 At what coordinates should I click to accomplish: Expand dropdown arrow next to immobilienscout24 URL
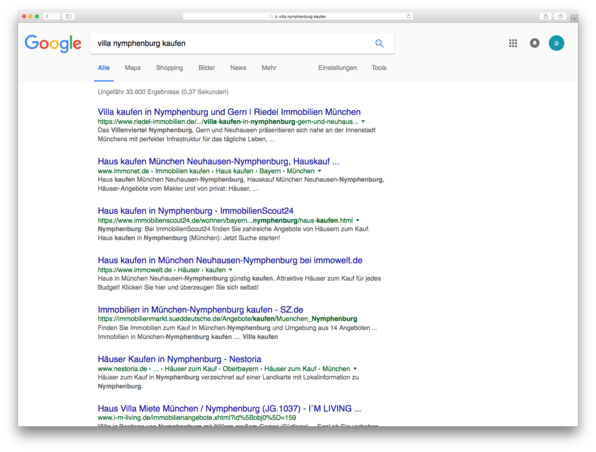[x=358, y=220]
